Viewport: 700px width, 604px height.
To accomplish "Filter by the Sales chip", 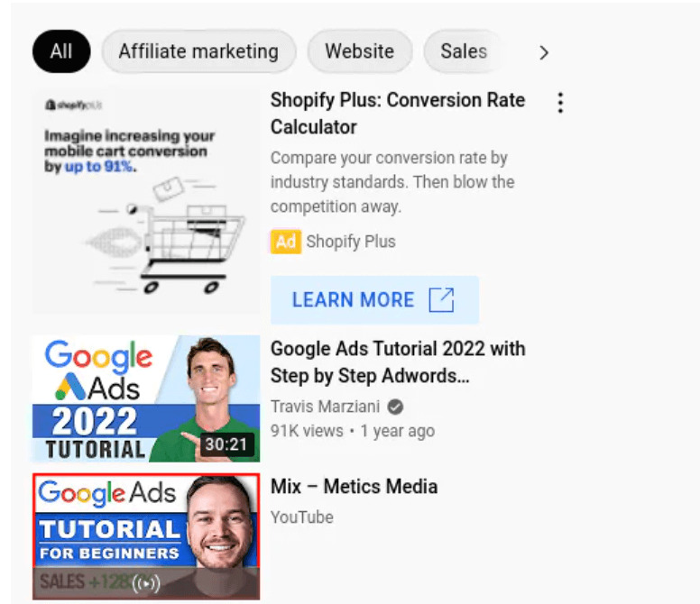I will point(464,51).
